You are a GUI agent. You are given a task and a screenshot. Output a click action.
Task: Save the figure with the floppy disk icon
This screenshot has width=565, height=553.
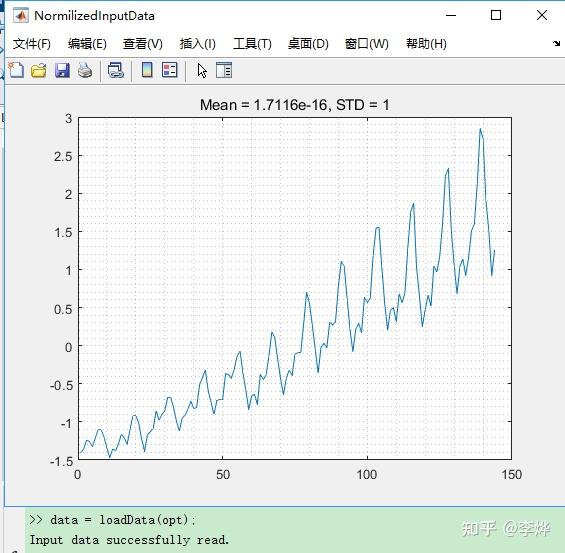tap(62, 70)
